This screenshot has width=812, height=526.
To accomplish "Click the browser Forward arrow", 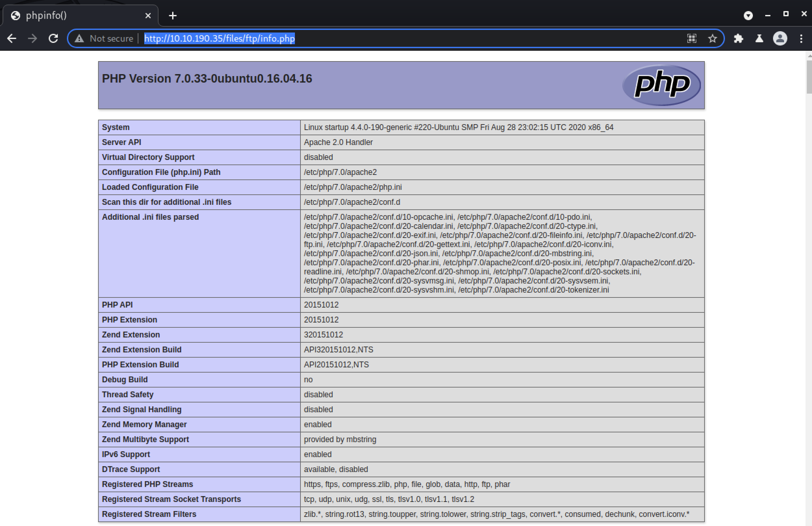I will (32, 39).
